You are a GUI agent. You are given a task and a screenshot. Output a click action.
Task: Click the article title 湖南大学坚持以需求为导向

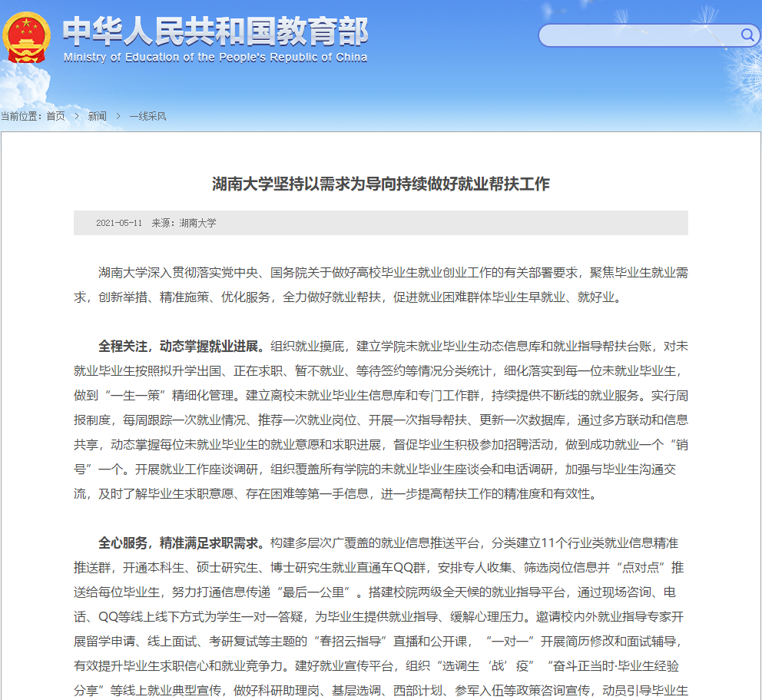(381, 184)
